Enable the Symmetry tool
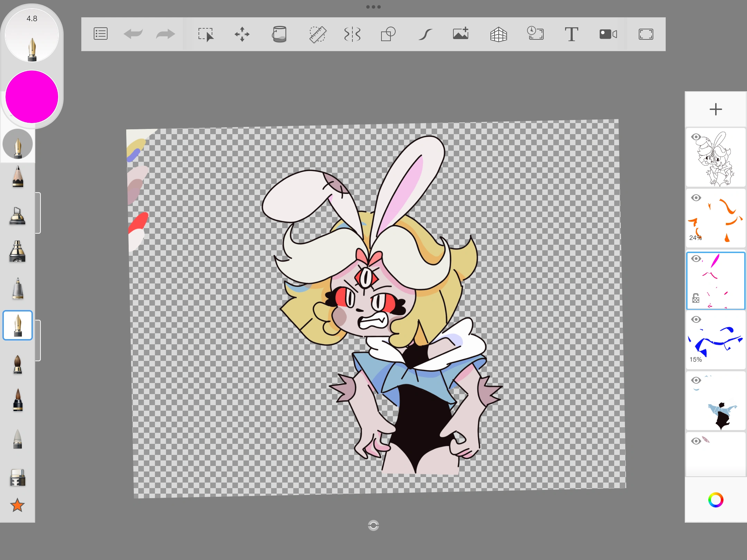This screenshot has height=560, width=747. (352, 34)
